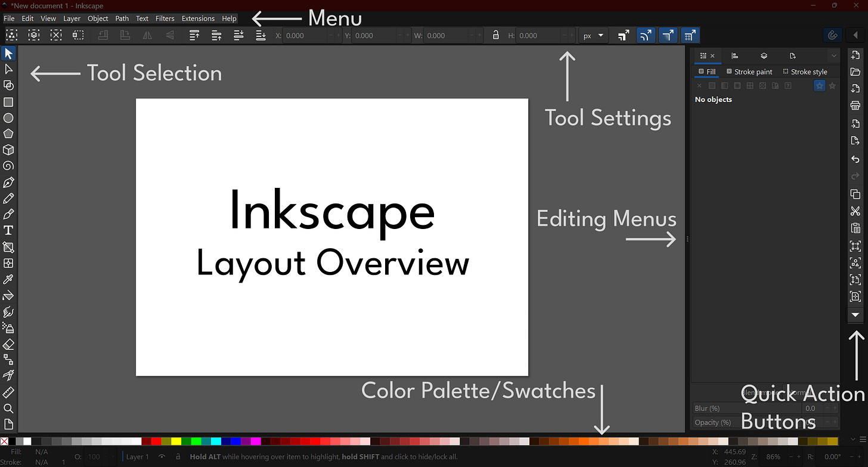Select the Dropper color picker tool

8,279
